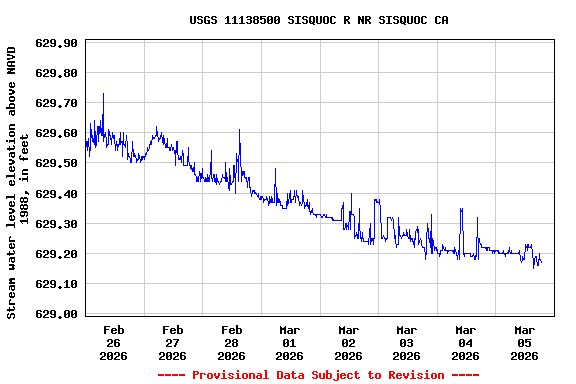Image resolution: width=576 pixels, height=384 pixels.
Task: Click the Mar 01 2026 date label
Action: click(x=289, y=343)
